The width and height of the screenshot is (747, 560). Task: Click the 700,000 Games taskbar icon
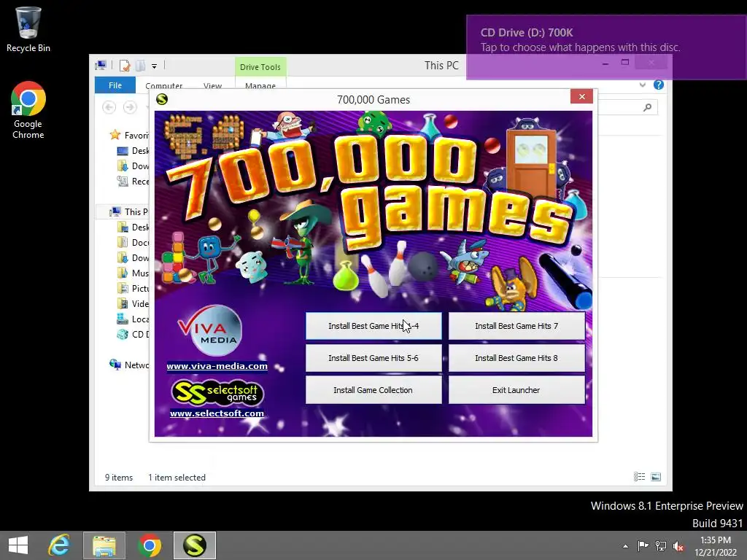[194, 545]
